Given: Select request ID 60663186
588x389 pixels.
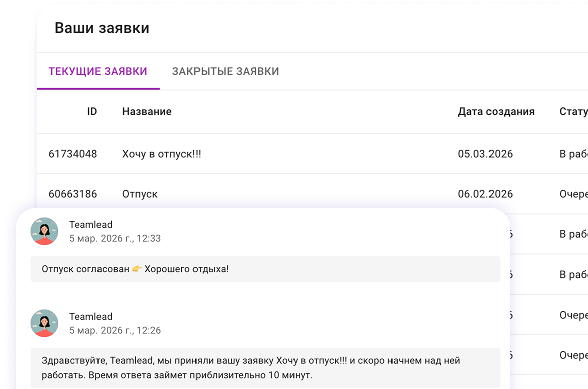Looking at the screenshot, I should click(73, 194).
